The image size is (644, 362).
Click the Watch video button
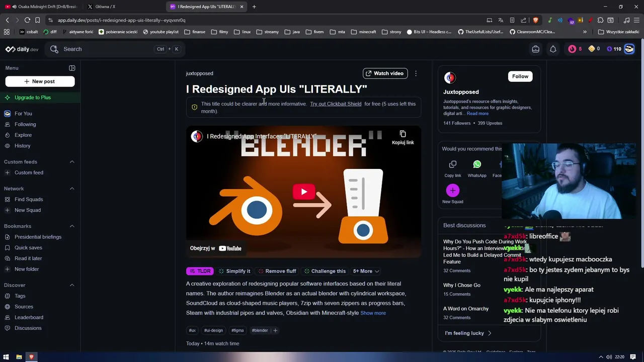[x=385, y=73]
